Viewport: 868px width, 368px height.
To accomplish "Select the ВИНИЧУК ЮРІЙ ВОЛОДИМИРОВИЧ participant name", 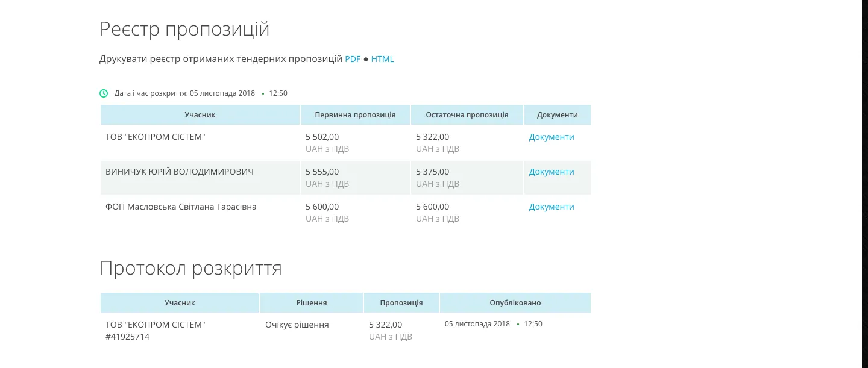I will 180,172.
